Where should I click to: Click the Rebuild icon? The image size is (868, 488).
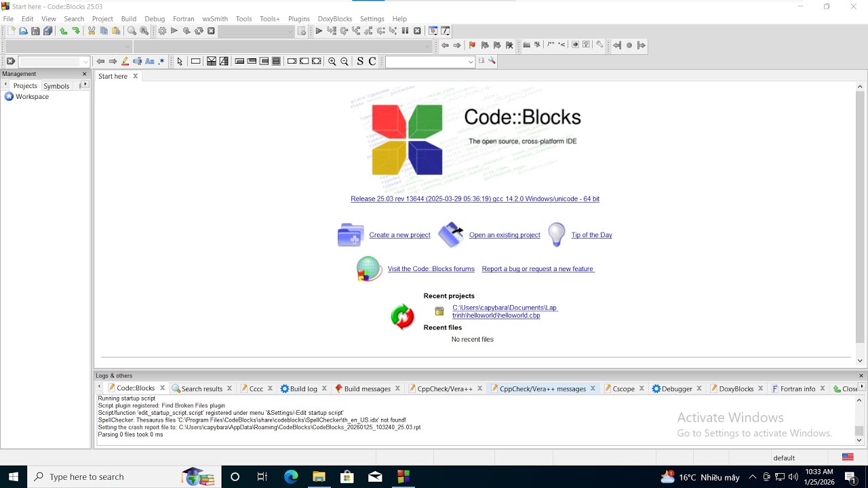point(199,31)
